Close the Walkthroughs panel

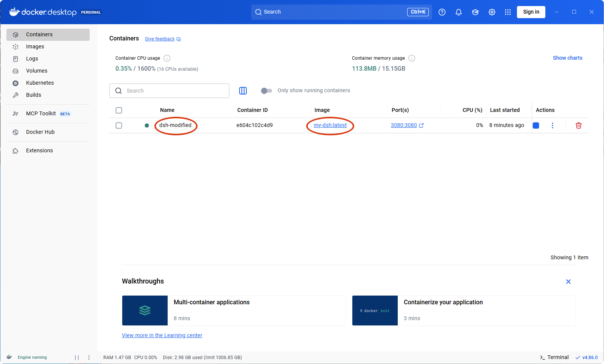click(568, 282)
